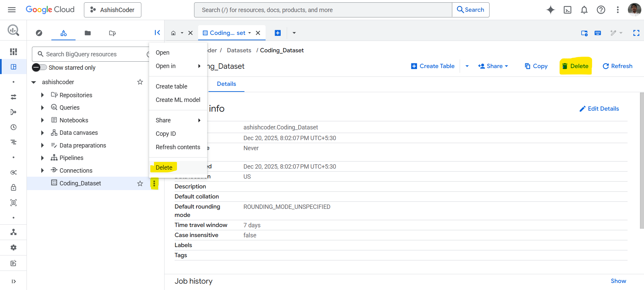Open Data transfers sidebar icon

coord(13,97)
